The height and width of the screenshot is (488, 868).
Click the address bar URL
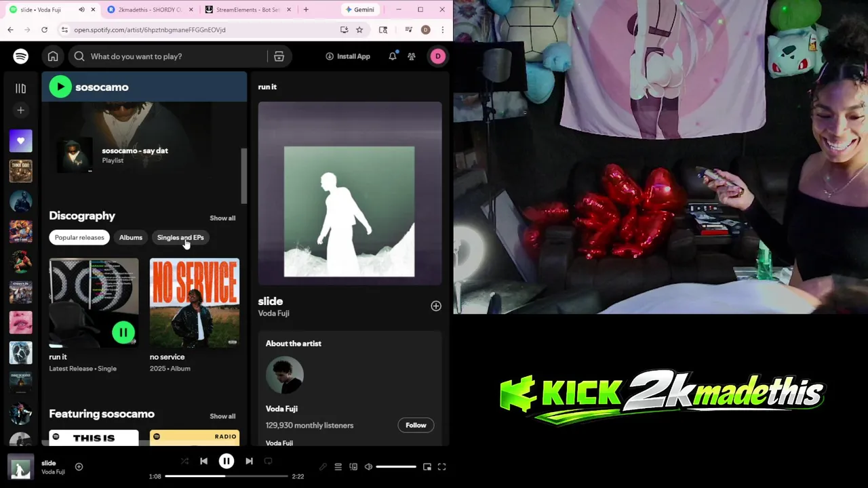[x=150, y=30]
